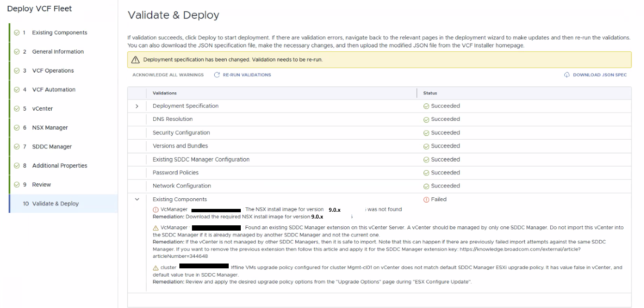Click the red error icon beside NSX image message
The width and height of the screenshot is (644, 308).
tap(156, 210)
